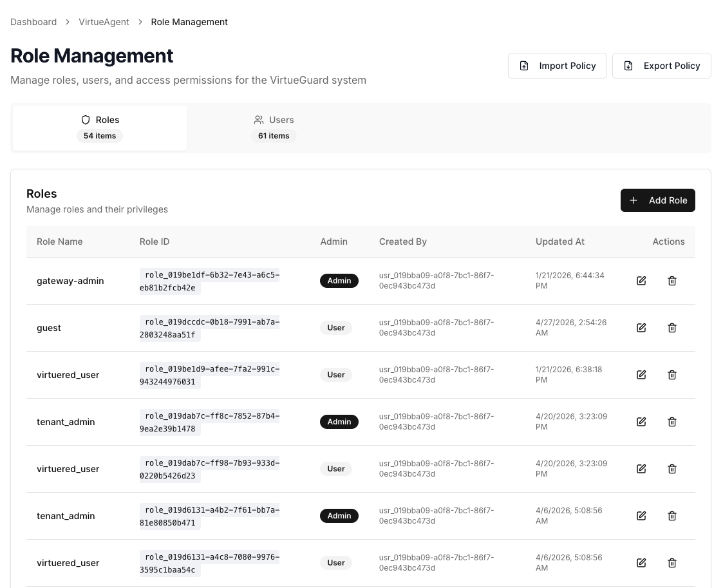723x588 pixels.
Task: Click role ID role_019dab7c-ff98-7b93-933d-0220b5426d23
Action: pos(209,469)
